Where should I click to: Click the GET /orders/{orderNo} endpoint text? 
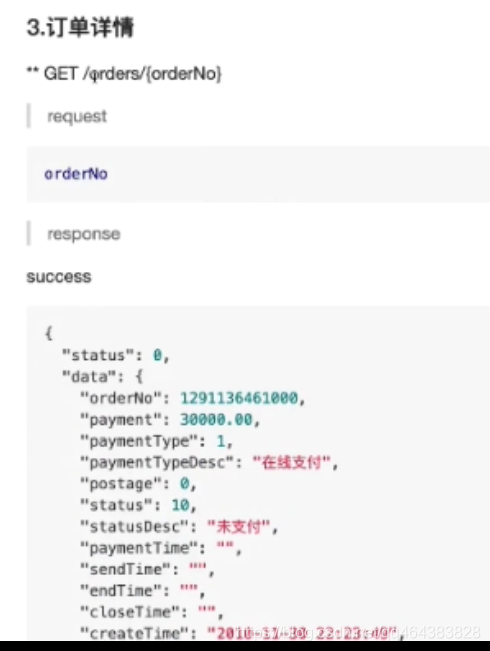coord(132,74)
